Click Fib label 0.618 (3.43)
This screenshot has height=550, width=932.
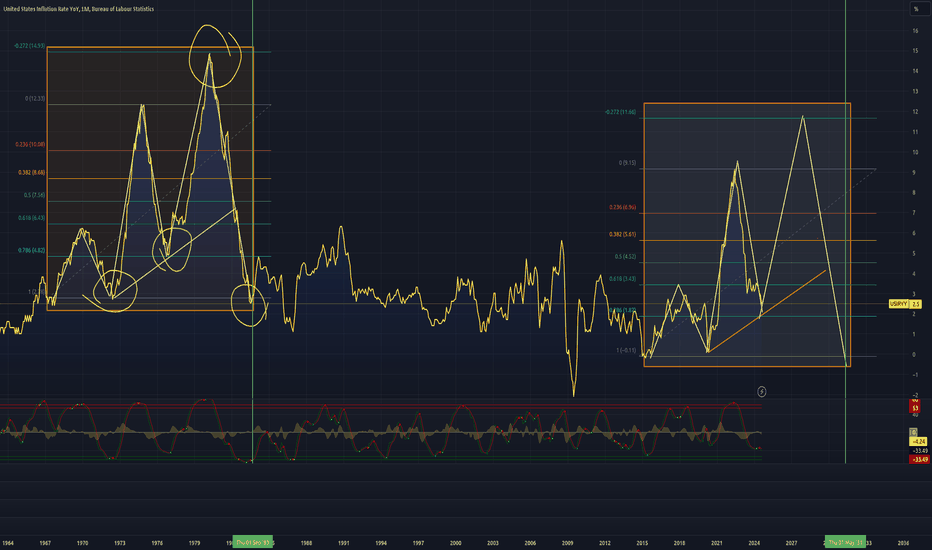(622, 279)
